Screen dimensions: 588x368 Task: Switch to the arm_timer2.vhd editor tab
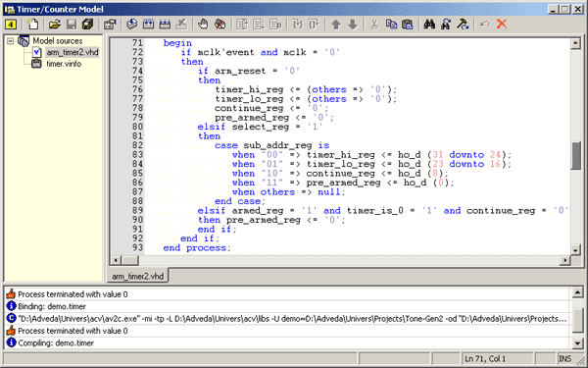click(x=137, y=277)
